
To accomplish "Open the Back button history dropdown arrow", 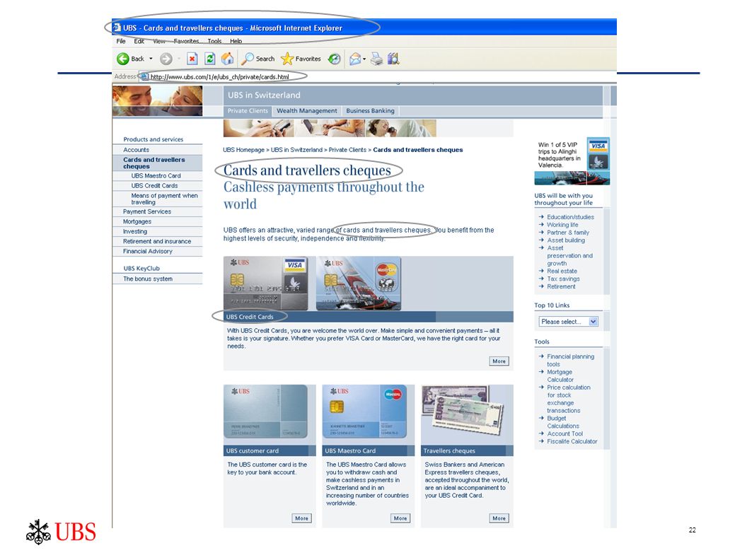I will (x=151, y=59).
